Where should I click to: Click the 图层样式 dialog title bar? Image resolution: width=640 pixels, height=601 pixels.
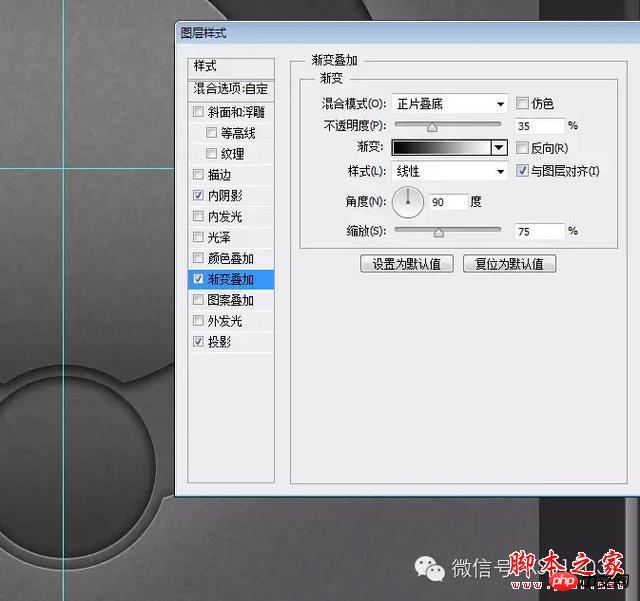coord(407,33)
